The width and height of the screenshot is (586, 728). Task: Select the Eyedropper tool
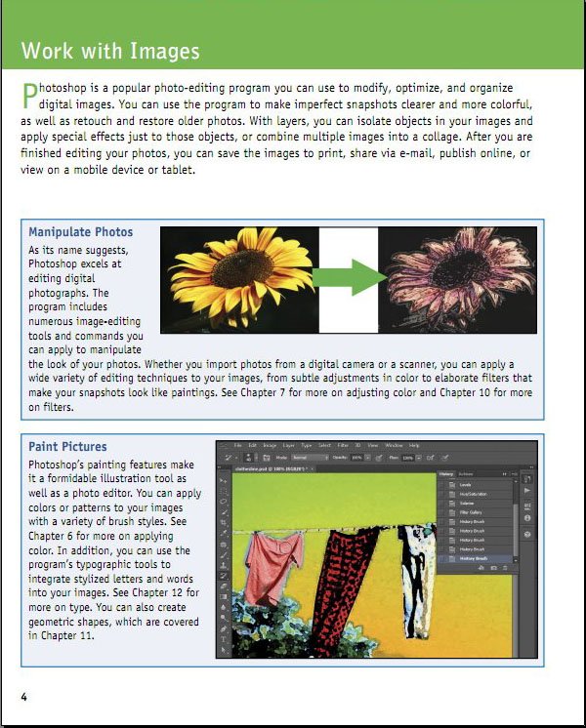click(224, 533)
